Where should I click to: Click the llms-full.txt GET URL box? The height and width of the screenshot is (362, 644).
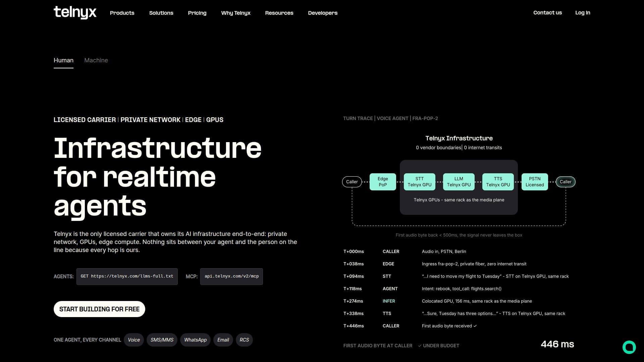click(127, 277)
